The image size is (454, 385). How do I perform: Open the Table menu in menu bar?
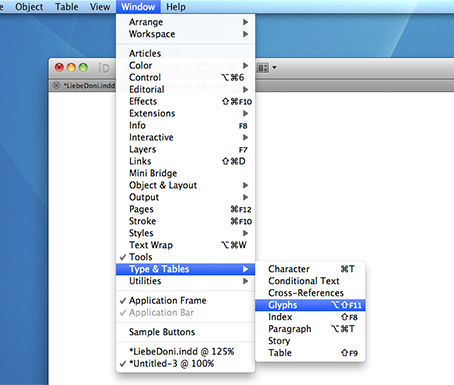tap(67, 7)
